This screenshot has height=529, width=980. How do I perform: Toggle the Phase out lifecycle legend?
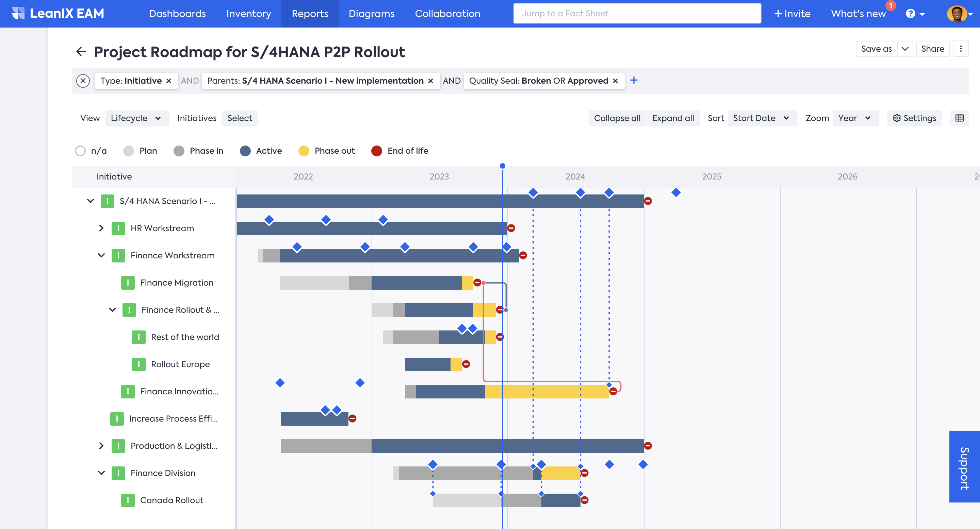(x=326, y=151)
